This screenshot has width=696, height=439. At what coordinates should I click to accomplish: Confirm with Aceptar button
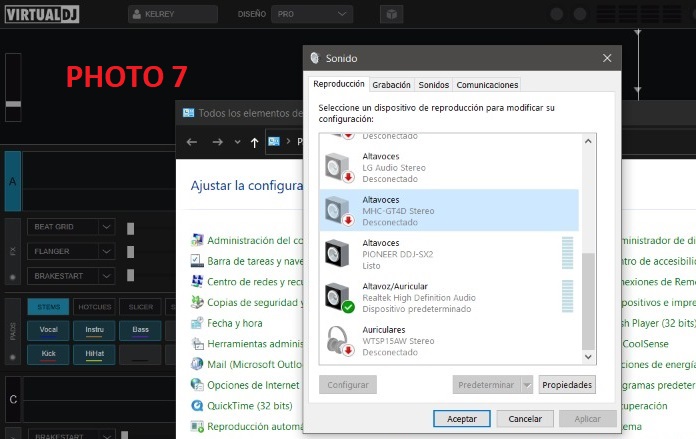[x=462, y=419]
